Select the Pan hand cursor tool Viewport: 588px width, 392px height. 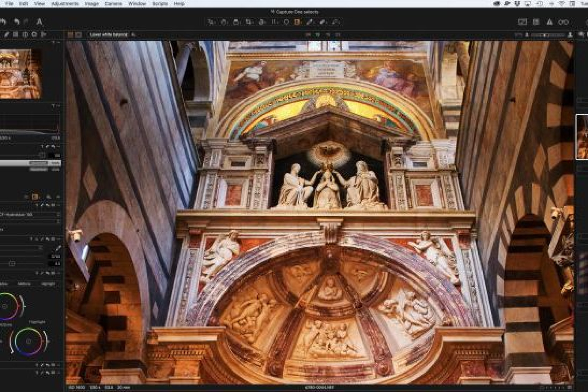tap(224, 22)
